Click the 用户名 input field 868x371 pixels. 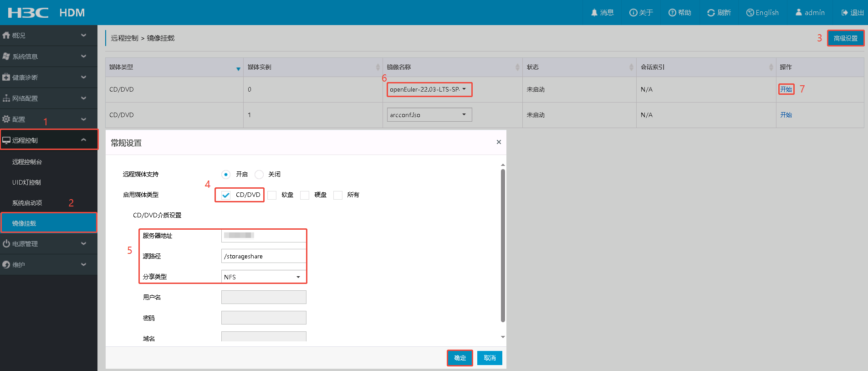(264, 297)
